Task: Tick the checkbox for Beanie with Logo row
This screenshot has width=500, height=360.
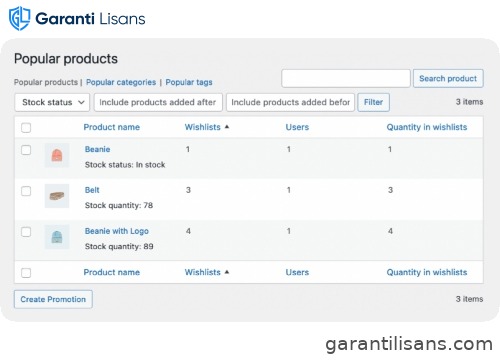Action: (x=26, y=232)
